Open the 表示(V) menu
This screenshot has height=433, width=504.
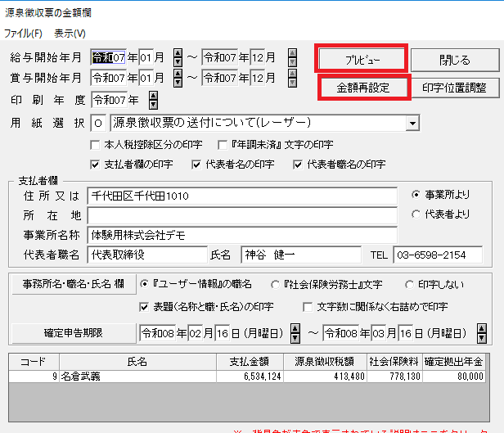(70, 34)
